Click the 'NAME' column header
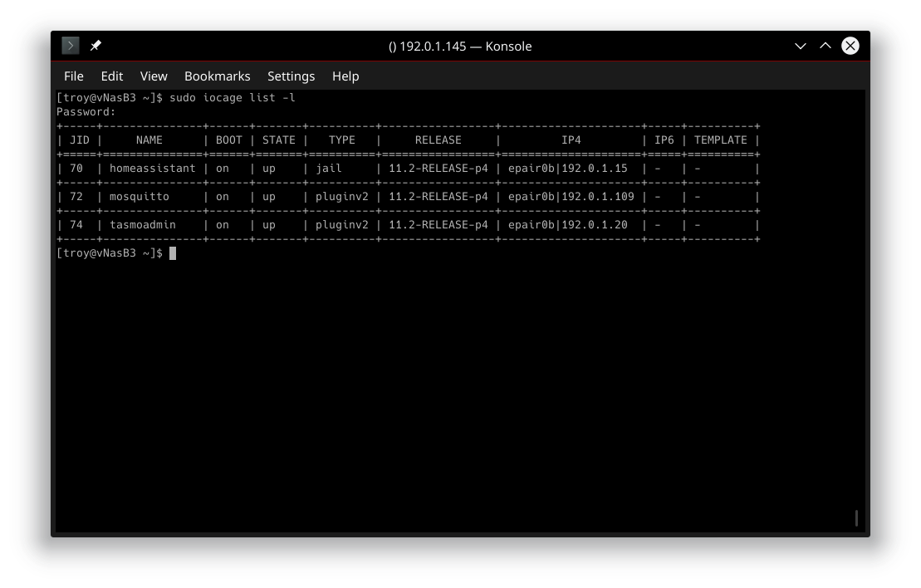 point(149,140)
